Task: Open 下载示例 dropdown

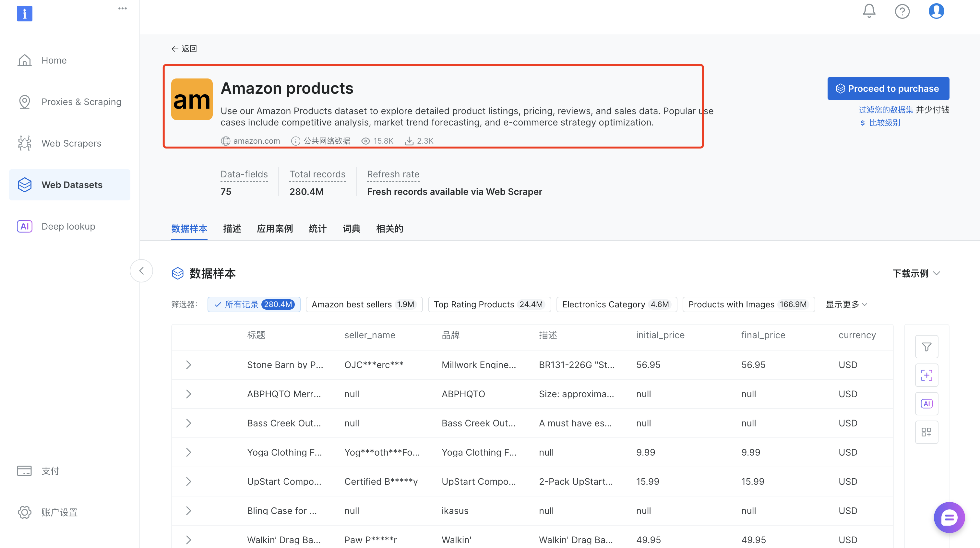Action: point(916,273)
